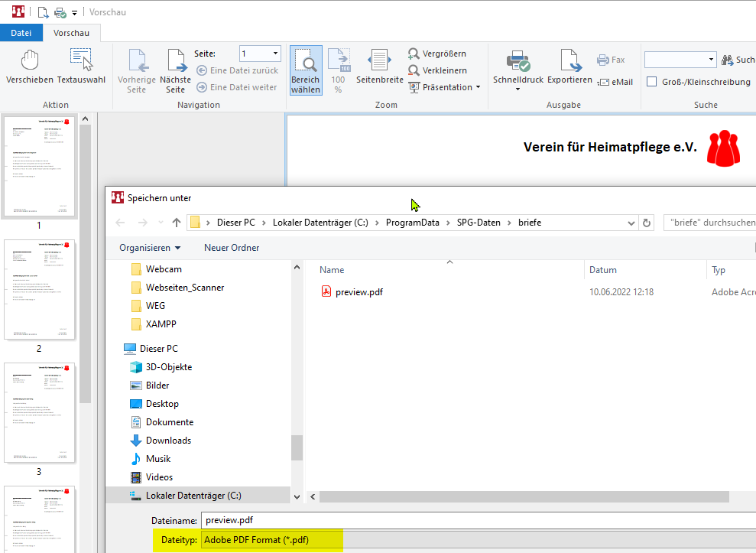This screenshot has width=756, height=553.
Task: Select the Verschieben hand tool
Action: [29, 67]
